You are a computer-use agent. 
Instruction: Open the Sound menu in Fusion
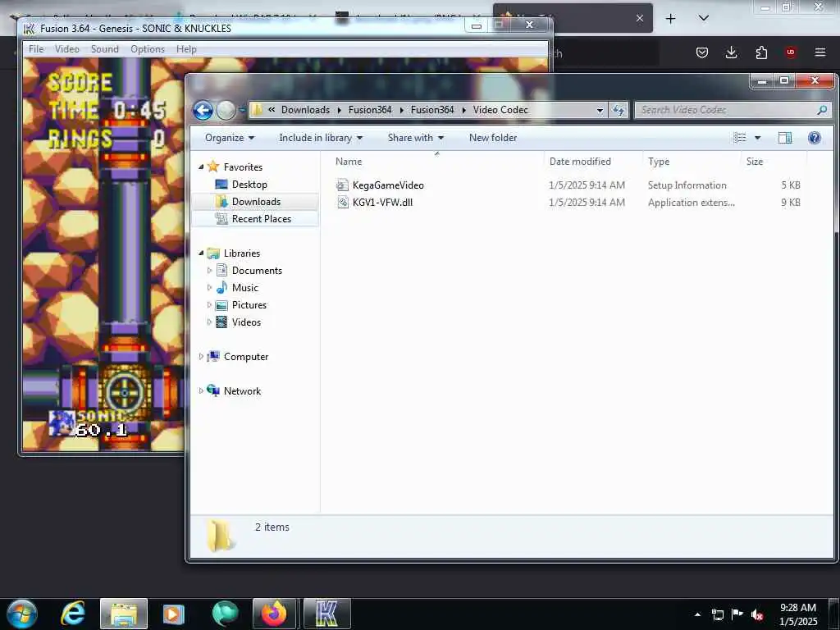[x=104, y=48]
